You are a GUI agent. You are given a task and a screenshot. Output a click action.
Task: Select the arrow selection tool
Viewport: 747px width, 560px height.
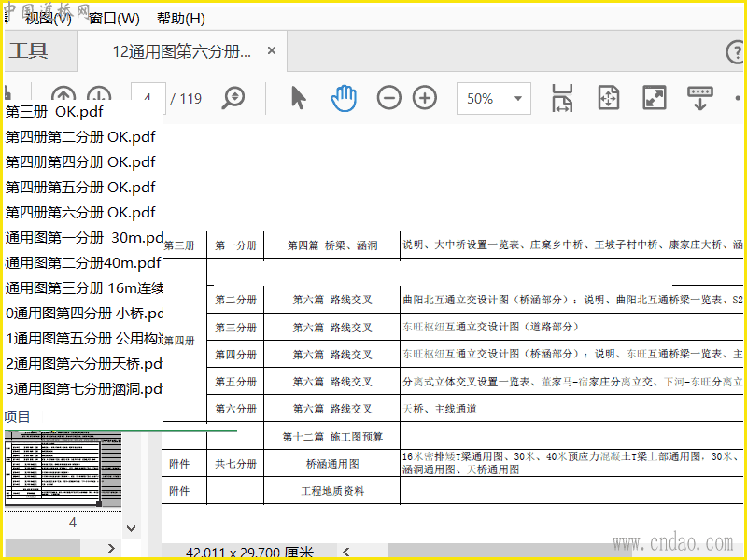298,98
